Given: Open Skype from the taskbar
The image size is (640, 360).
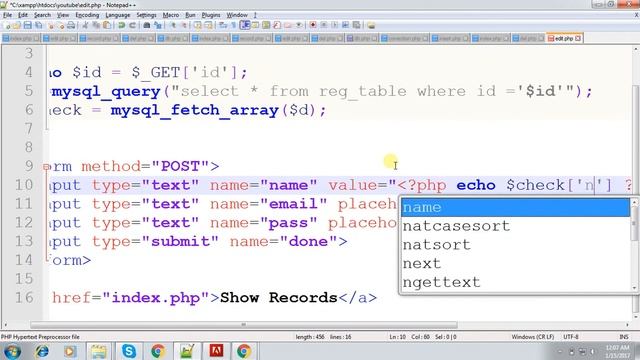Looking at the screenshot, I should (x=129, y=351).
